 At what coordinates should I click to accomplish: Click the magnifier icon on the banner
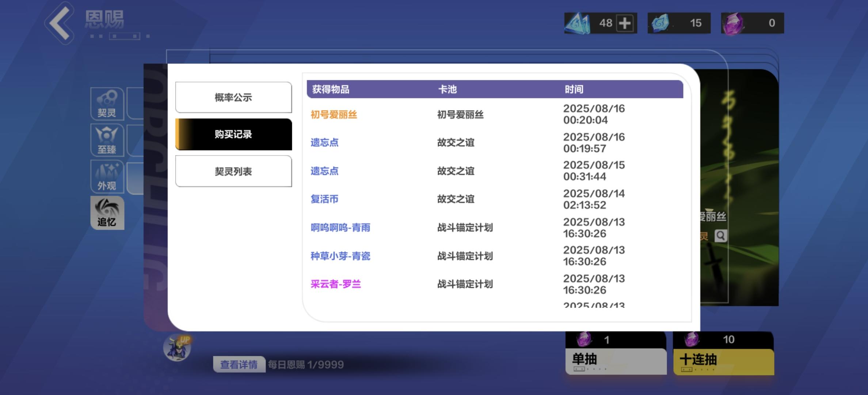[720, 236]
